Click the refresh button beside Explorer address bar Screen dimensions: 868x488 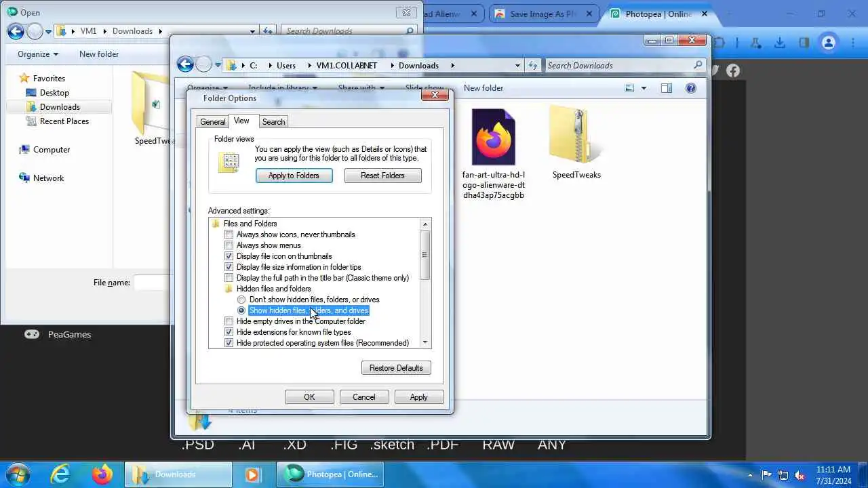coord(533,65)
